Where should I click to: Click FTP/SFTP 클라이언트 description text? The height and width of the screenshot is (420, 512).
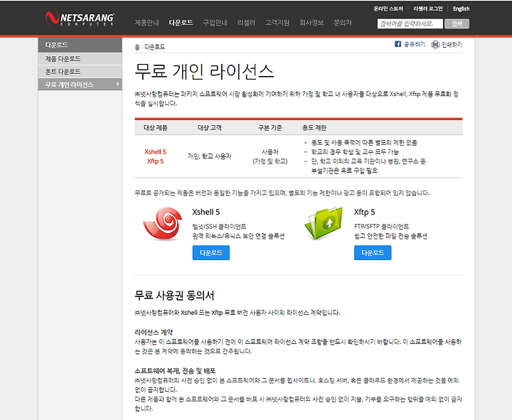[x=381, y=227]
